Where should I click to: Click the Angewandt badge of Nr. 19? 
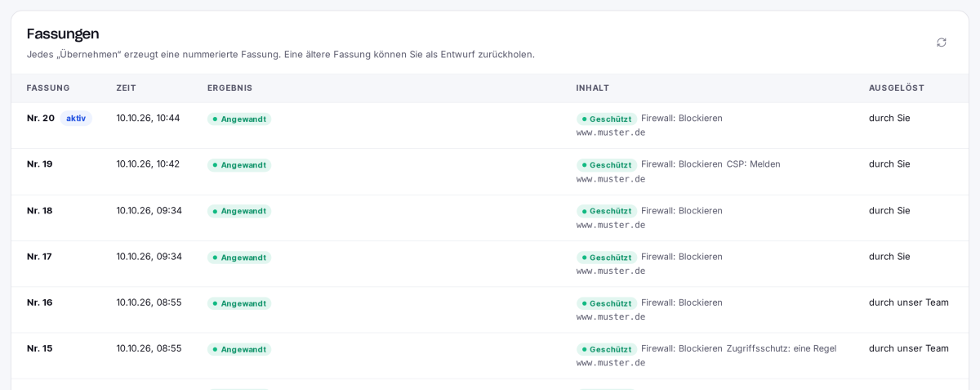pos(239,165)
